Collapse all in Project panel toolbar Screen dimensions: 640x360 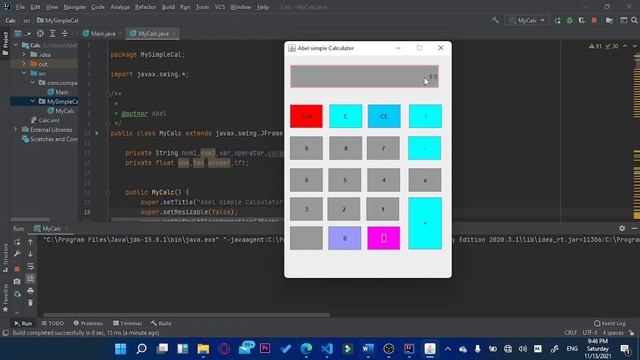point(64,33)
